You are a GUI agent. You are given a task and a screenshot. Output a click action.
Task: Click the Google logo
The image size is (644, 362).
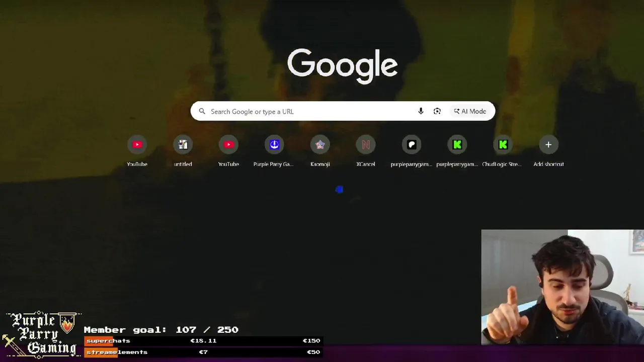pos(343,65)
